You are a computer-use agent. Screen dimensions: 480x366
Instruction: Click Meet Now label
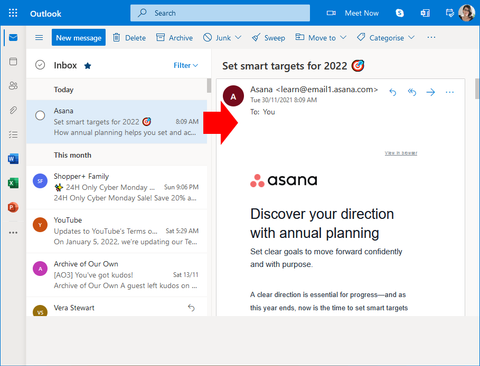(362, 13)
